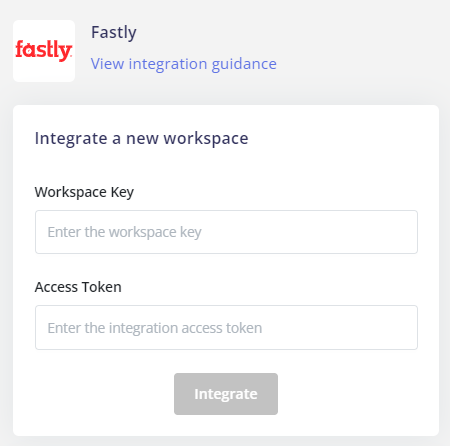Focus the Workspace Key input field

click(226, 232)
